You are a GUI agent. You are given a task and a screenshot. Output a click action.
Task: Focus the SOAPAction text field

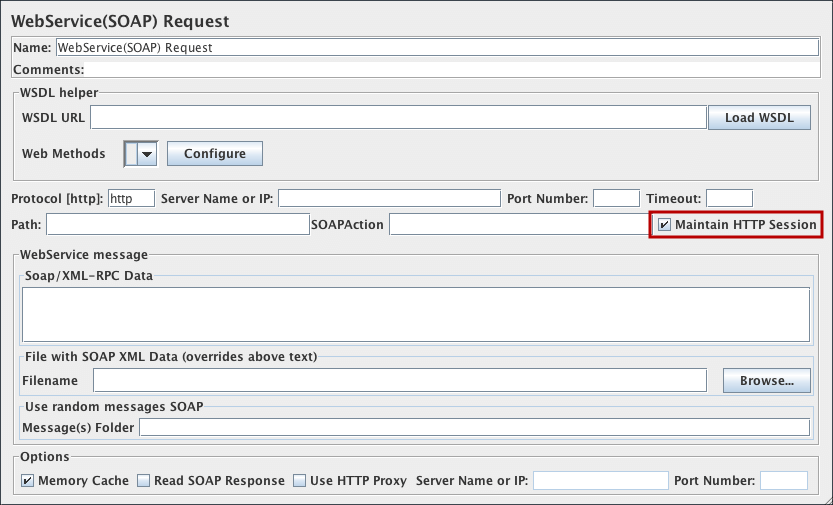click(x=518, y=225)
